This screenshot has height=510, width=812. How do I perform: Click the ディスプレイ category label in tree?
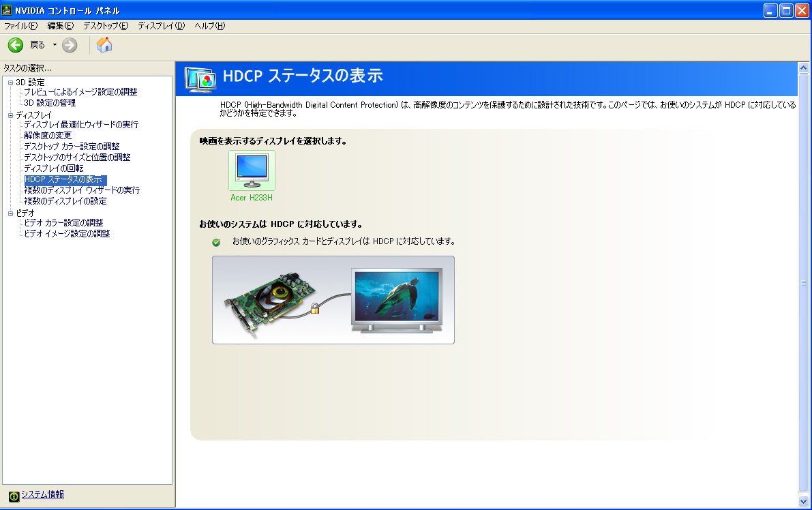point(33,115)
